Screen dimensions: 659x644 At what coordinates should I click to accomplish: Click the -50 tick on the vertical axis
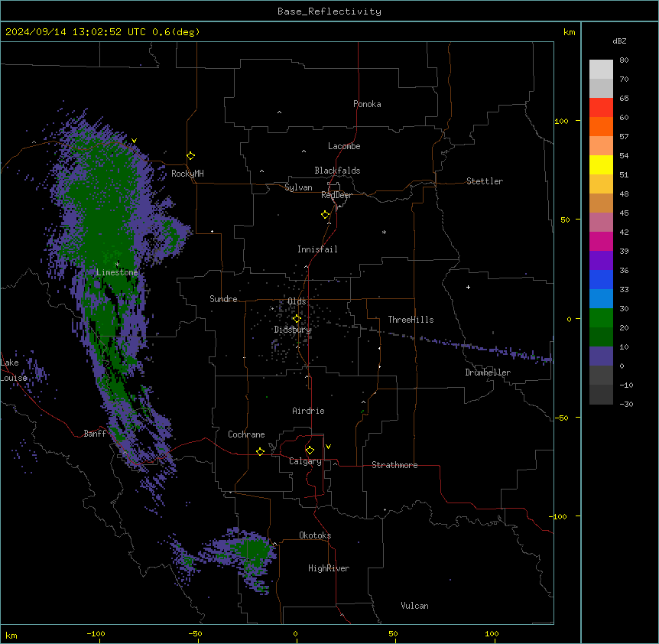pyautogui.click(x=561, y=418)
